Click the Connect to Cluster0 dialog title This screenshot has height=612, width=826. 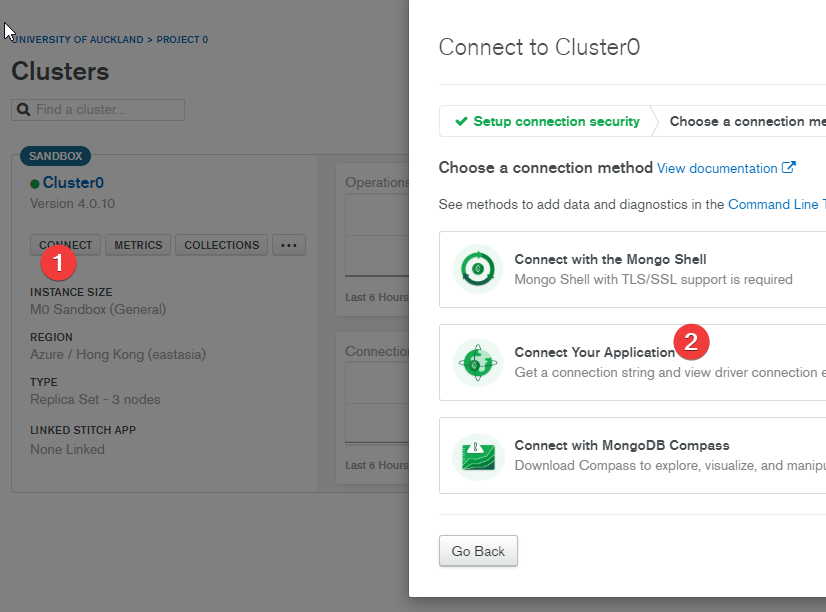coord(539,47)
